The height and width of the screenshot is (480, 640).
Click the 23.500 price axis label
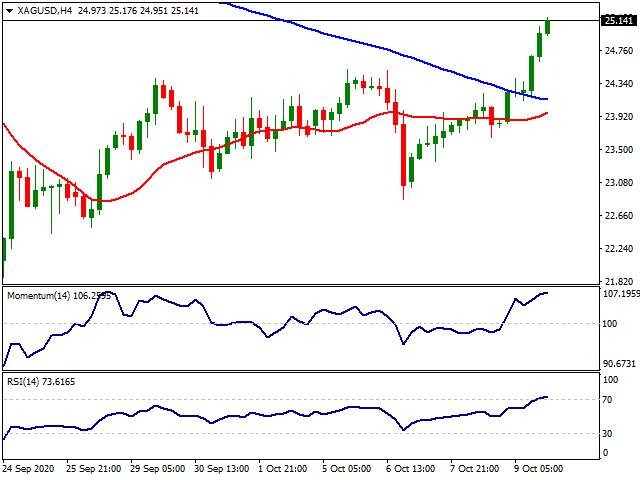619,149
